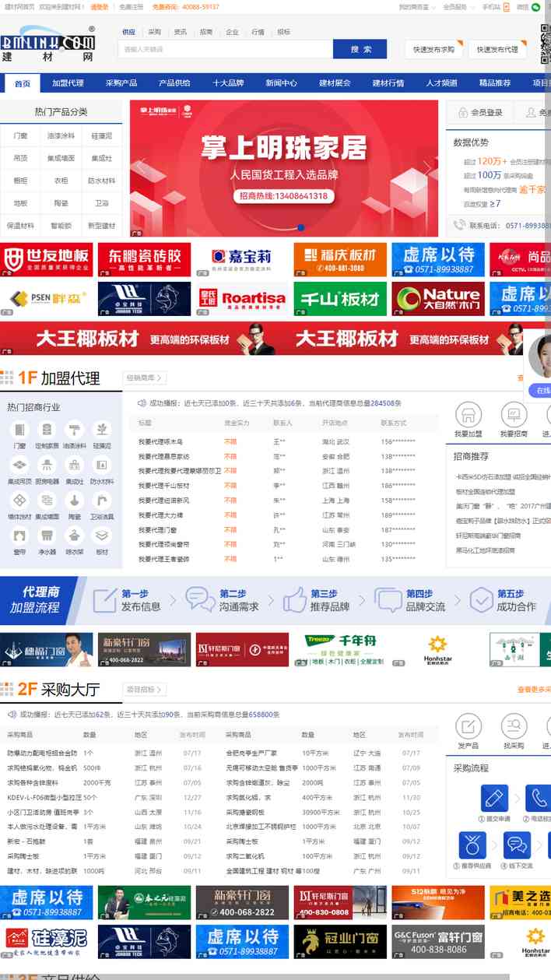
Task: Click 手机站 link in top bar
Action: [491, 7]
